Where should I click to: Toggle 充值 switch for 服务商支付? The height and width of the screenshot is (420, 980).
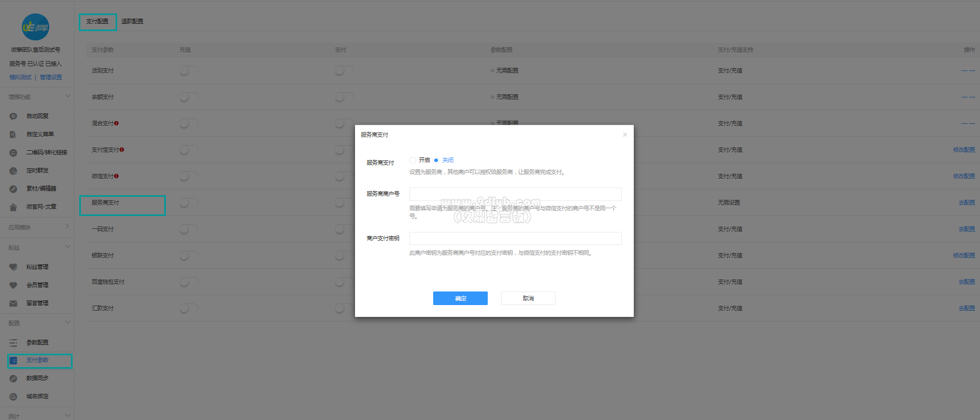189,202
